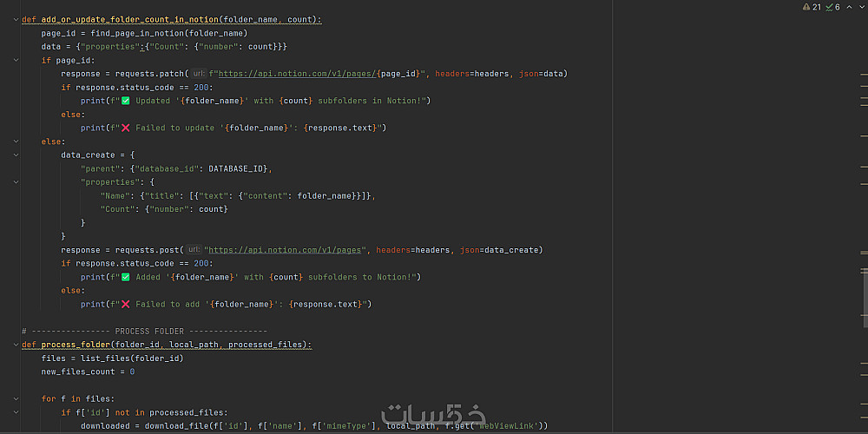Place cursor on DATABASE_ID constant
868x434 pixels.
(x=238, y=168)
